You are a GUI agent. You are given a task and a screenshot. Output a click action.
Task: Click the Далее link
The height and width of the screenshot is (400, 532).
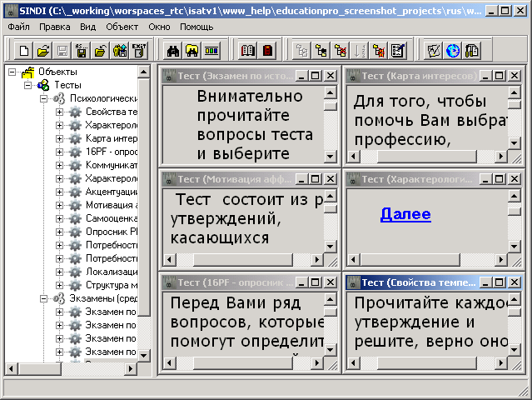(405, 214)
